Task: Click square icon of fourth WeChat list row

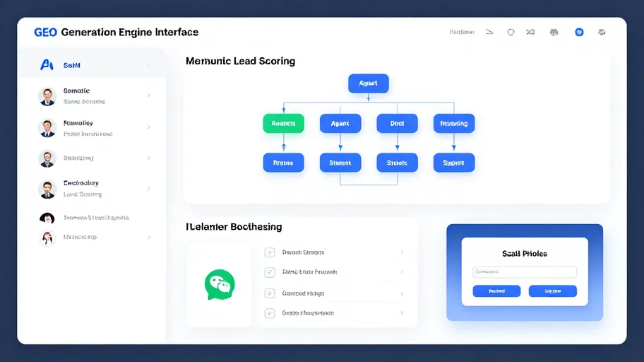Action: tap(270, 313)
